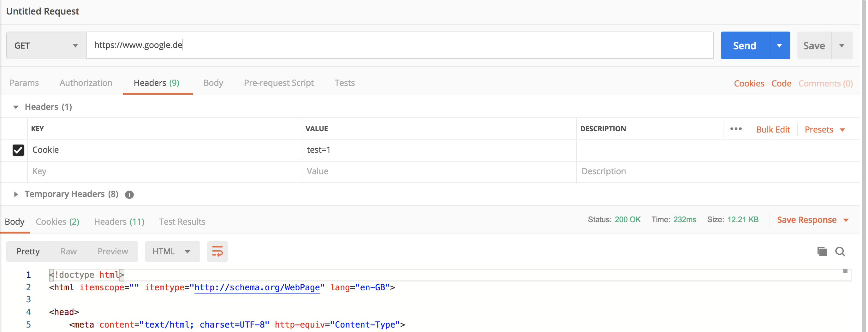868x332 pixels.
Task: Open the Bulk Edit link
Action: (x=773, y=129)
